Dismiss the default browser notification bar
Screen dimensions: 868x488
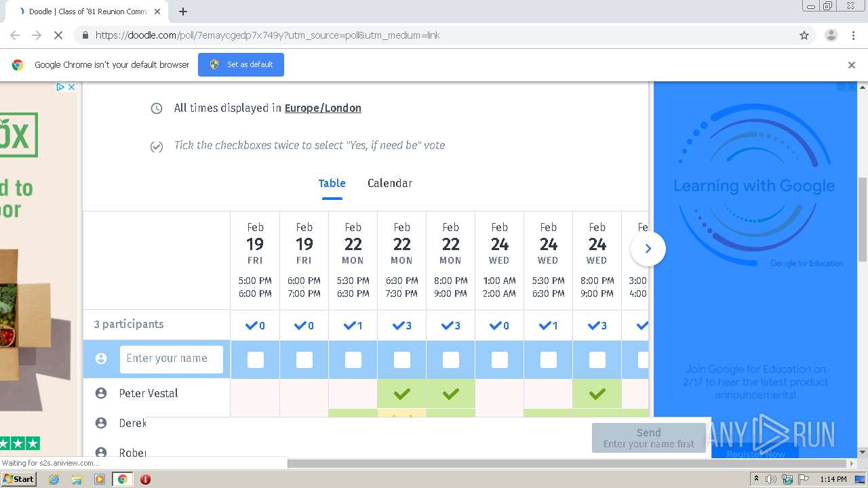click(852, 65)
